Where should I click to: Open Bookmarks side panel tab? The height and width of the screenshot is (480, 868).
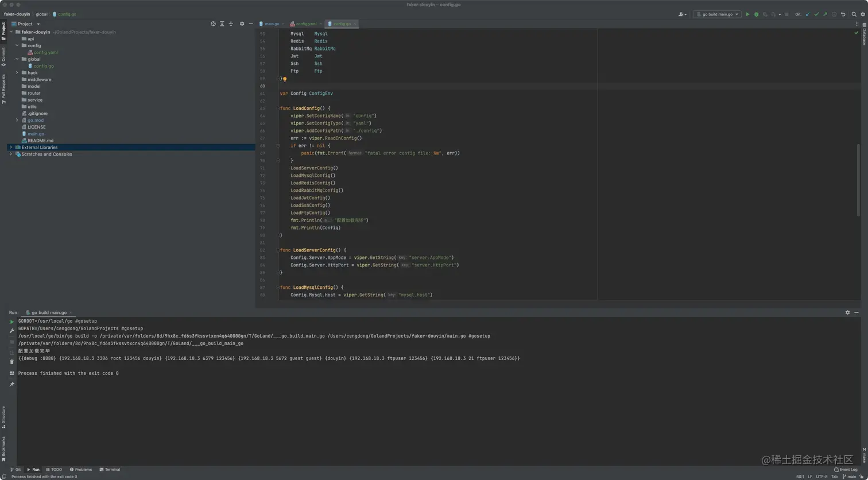pyautogui.click(x=3, y=448)
